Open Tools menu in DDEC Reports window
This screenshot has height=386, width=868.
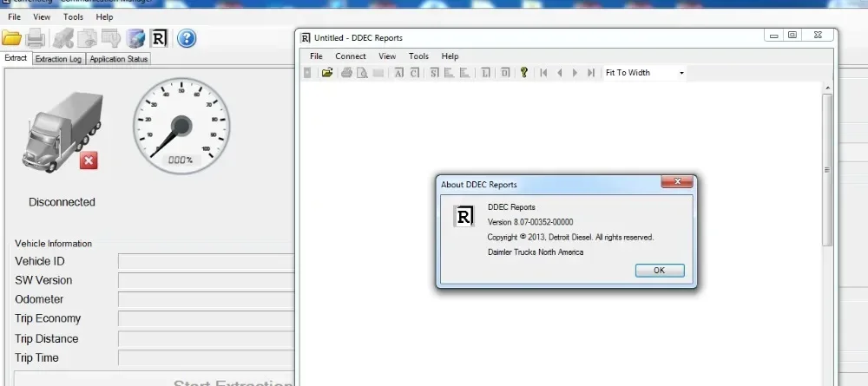point(418,56)
